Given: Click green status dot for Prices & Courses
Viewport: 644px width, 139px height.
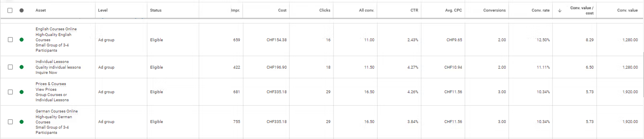Looking at the screenshot, I should point(22,92).
